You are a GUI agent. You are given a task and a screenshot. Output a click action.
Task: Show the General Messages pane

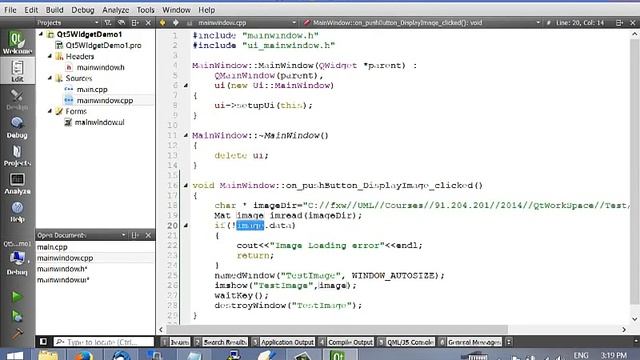(471, 342)
